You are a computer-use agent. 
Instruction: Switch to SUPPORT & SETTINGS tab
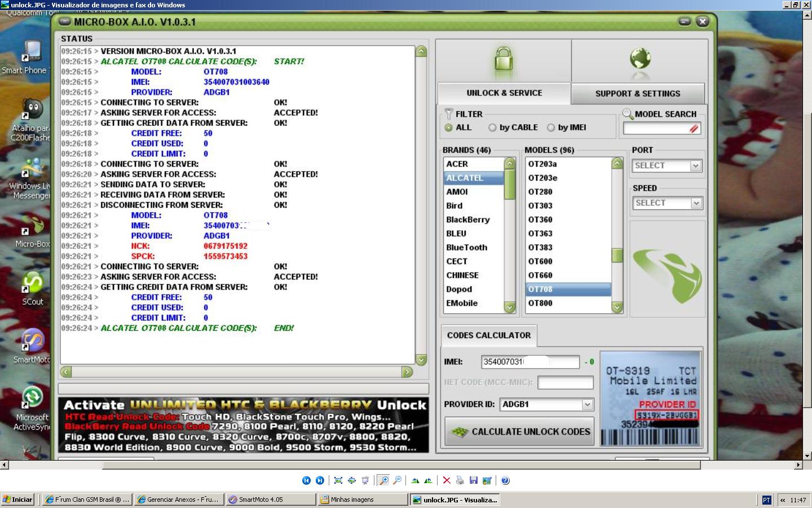coord(638,94)
